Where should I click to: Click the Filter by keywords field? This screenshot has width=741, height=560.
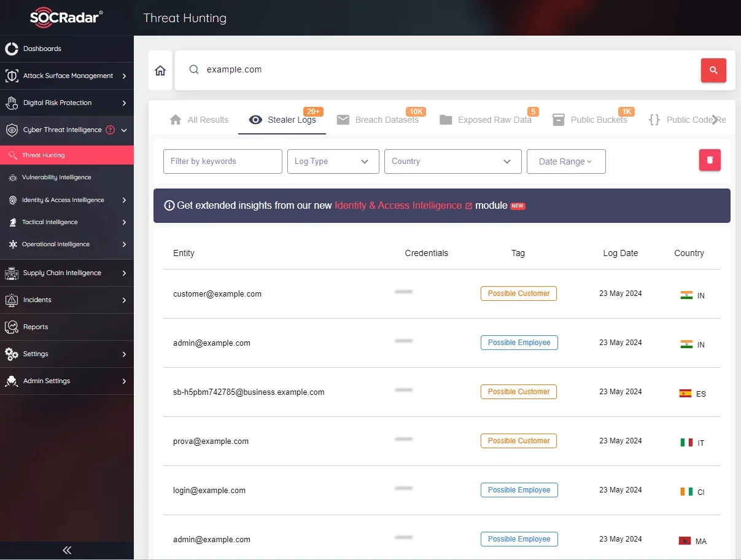[x=222, y=161]
